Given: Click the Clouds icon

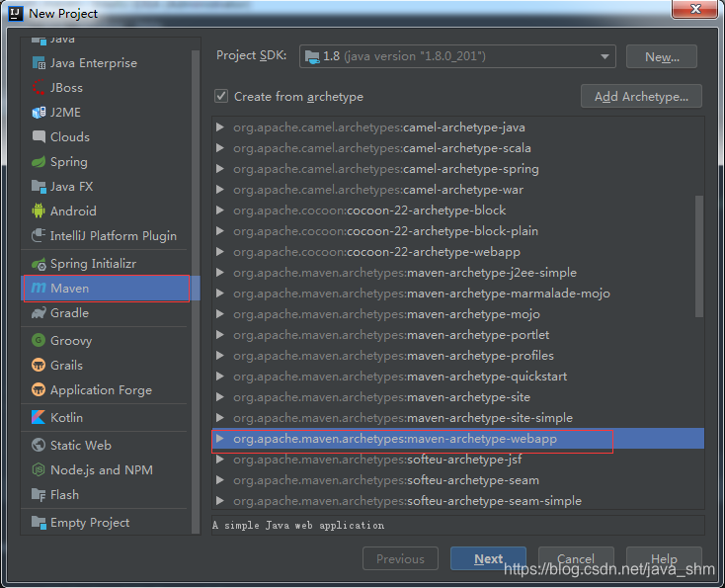Looking at the screenshot, I should click(x=39, y=137).
